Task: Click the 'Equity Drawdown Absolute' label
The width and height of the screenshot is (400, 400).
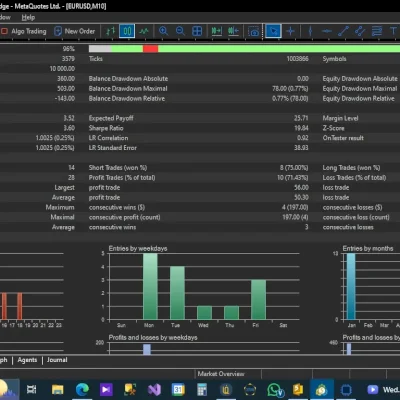Action: pyautogui.click(x=360, y=79)
